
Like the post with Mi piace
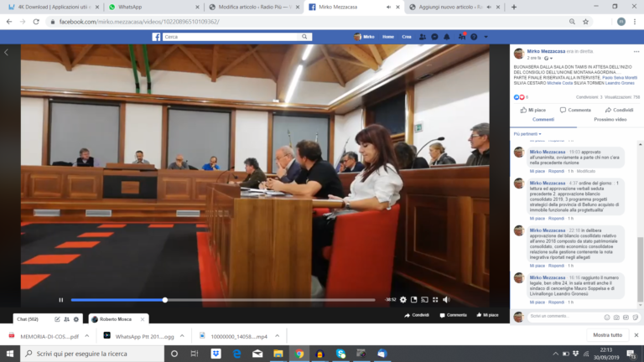pos(532,110)
